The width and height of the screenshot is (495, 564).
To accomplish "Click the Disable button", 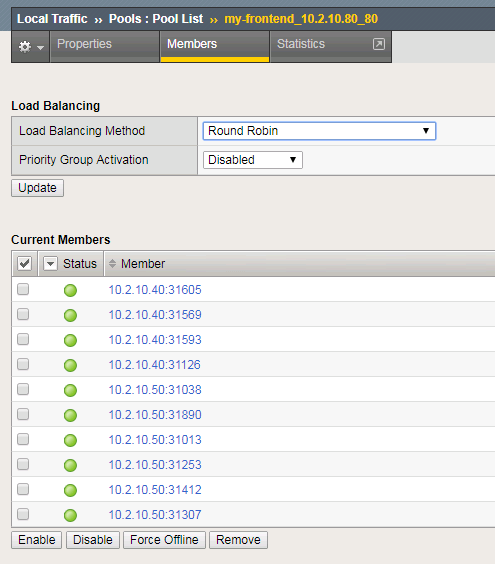I will click(93, 540).
